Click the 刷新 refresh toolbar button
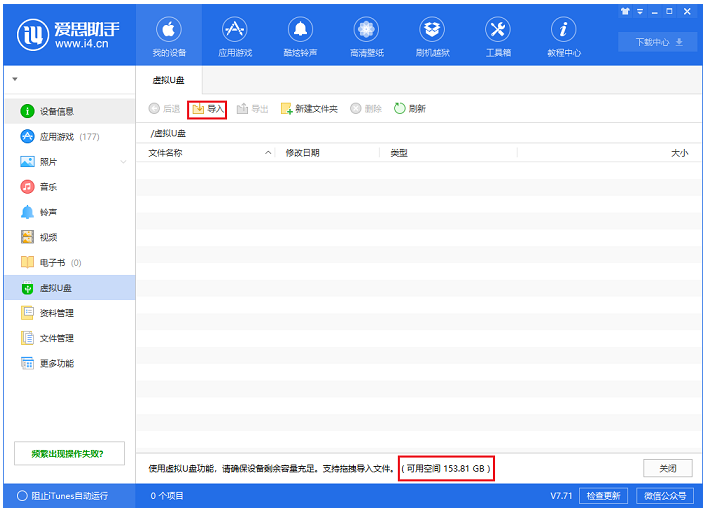 click(x=410, y=109)
